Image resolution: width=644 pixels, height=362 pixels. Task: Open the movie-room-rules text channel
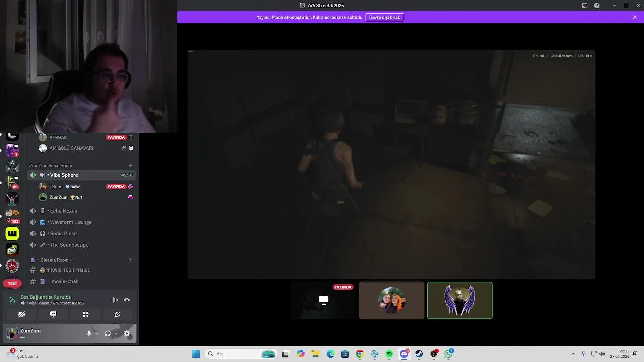tap(82, 269)
